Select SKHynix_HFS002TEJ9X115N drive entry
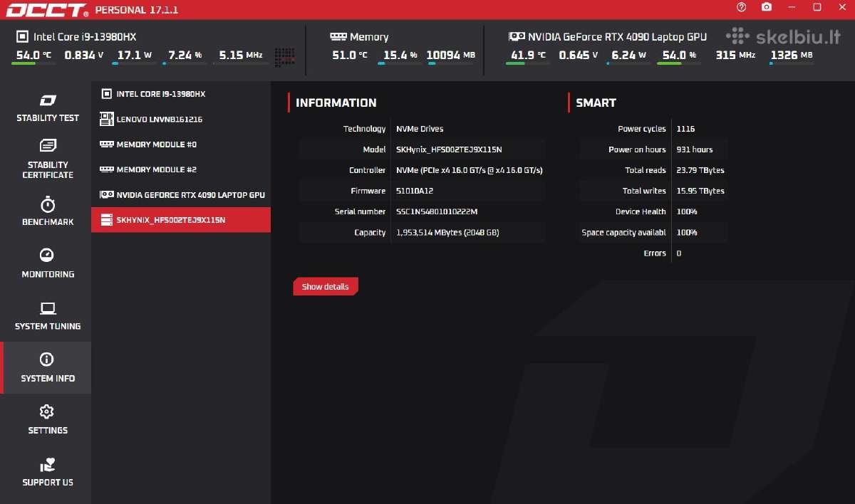The height and width of the screenshot is (504, 855). [181, 219]
